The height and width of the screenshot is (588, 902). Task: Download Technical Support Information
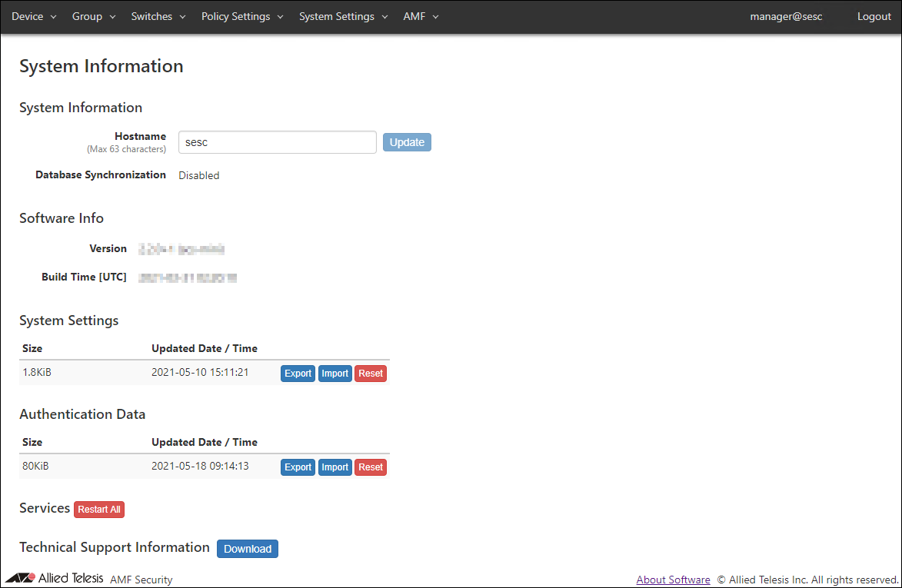pos(248,549)
